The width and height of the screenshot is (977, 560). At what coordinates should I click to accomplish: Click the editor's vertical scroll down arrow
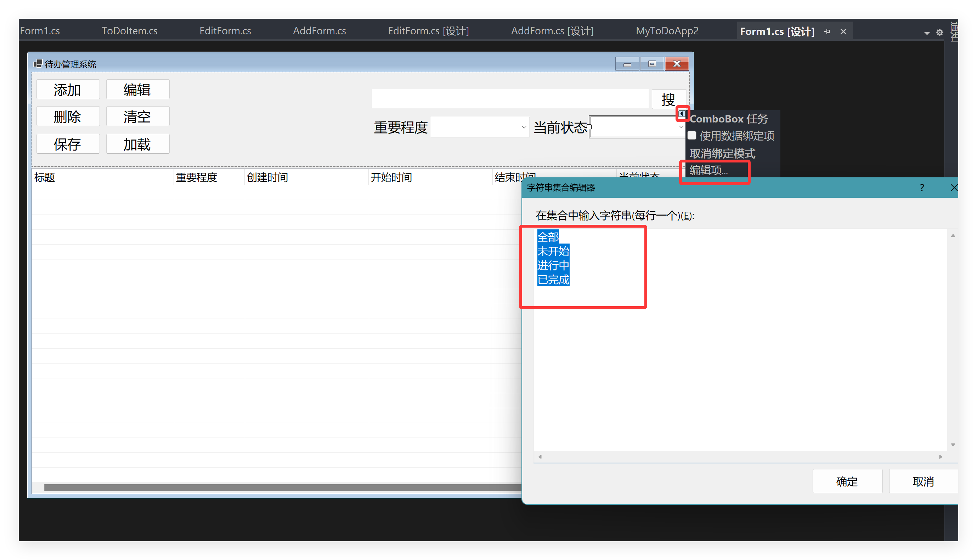(x=953, y=445)
